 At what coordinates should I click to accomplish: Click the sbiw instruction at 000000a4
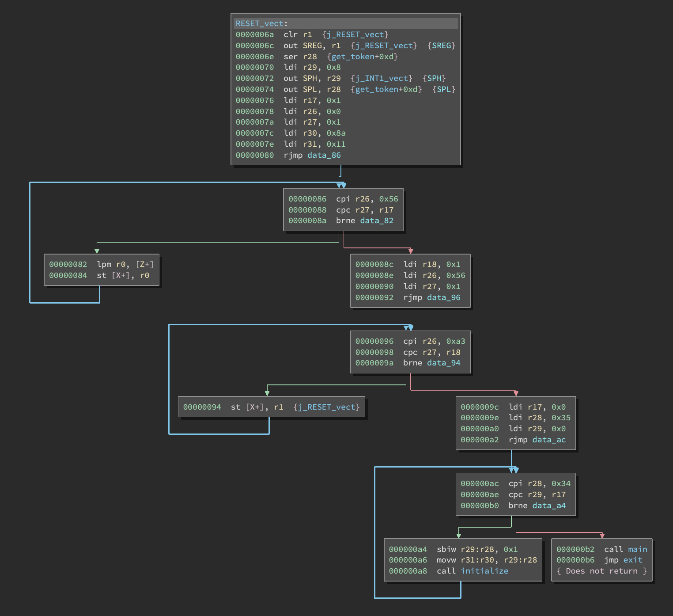(446, 549)
